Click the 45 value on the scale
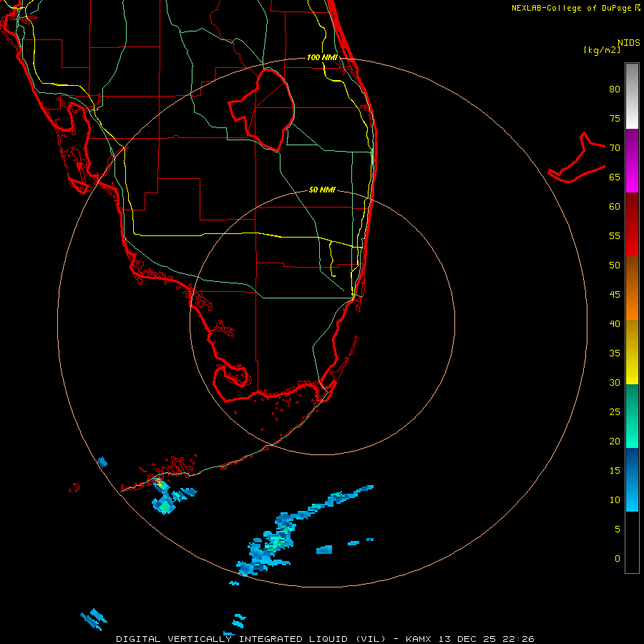 [x=615, y=295]
